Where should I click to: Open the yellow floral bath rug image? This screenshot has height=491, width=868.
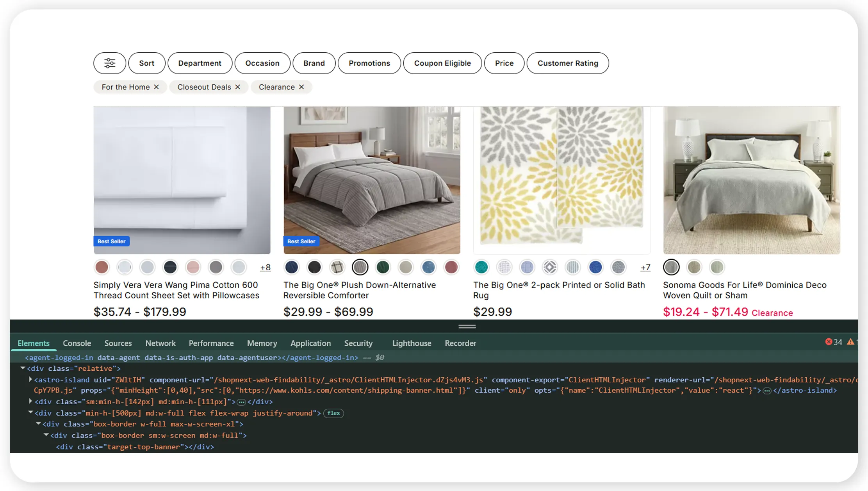(562, 180)
